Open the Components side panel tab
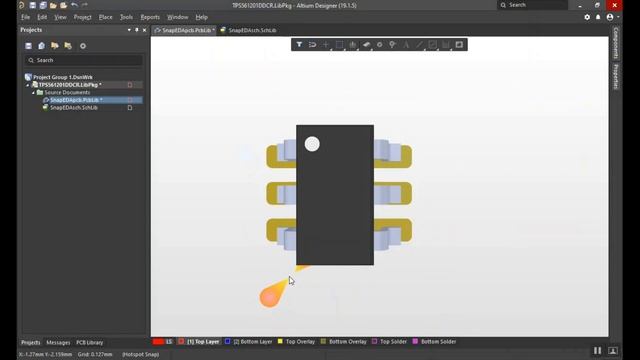This screenshot has width=640, height=360. [x=616, y=44]
